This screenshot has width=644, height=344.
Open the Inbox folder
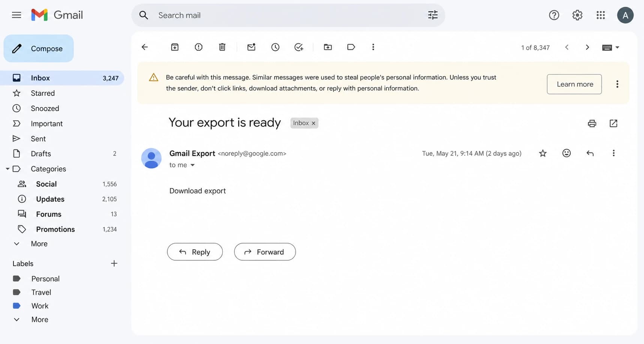(62, 78)
